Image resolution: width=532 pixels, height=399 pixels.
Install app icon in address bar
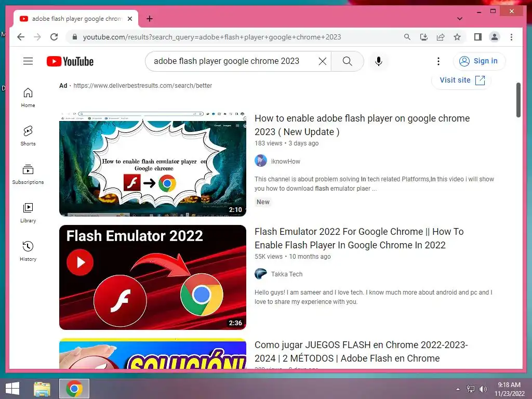[x=424, y=37]
